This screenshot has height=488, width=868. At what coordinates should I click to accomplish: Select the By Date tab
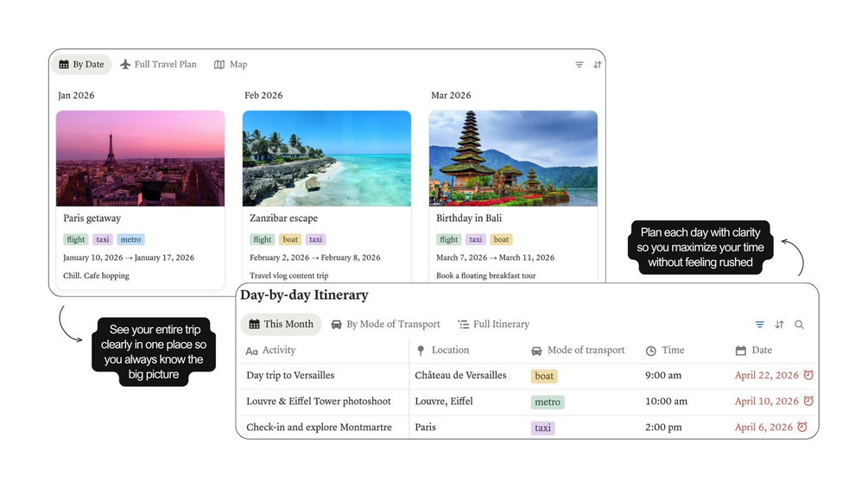[x=81, y=64]
